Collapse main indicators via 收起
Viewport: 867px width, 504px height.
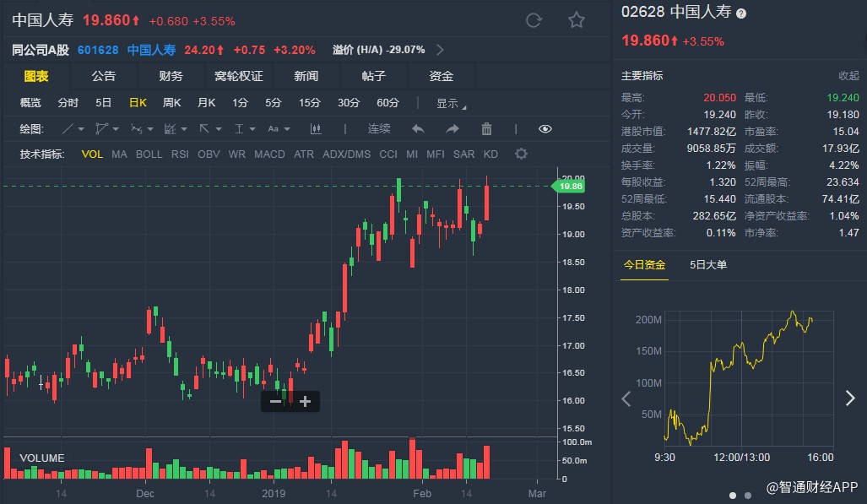tap(848, 76)
